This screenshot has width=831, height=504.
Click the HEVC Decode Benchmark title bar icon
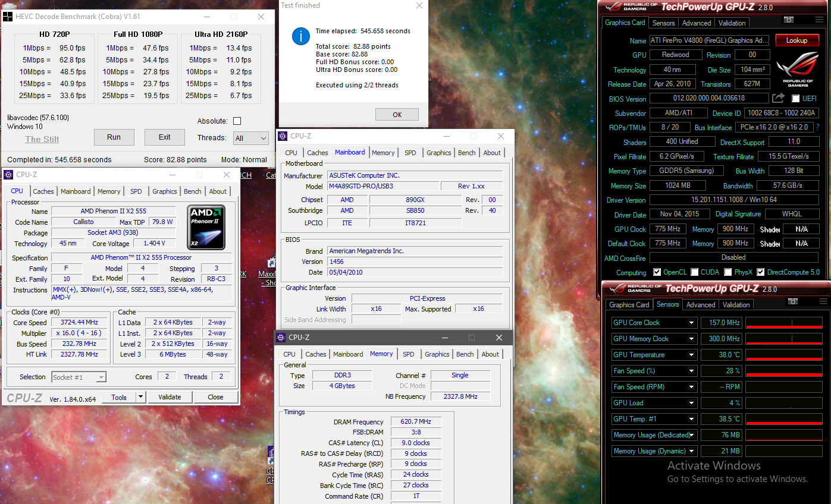7,17
